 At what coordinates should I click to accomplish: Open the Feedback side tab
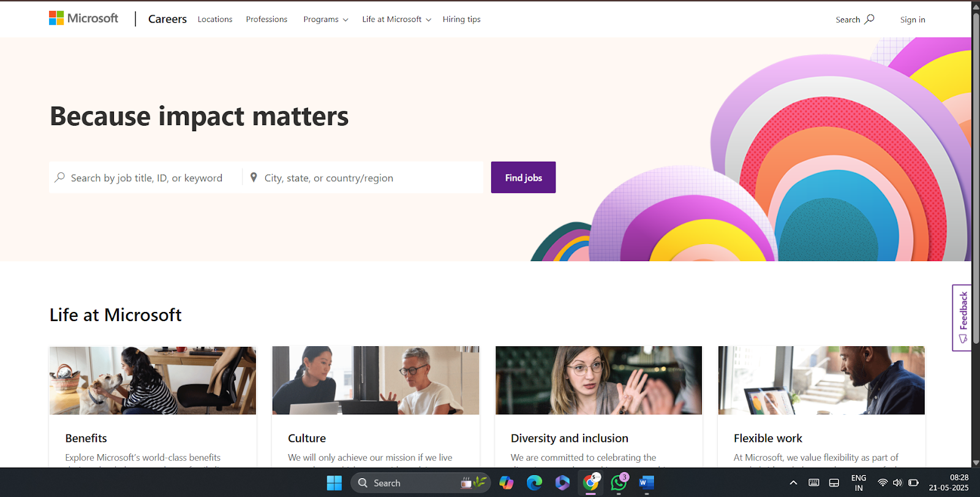(962, 317)
